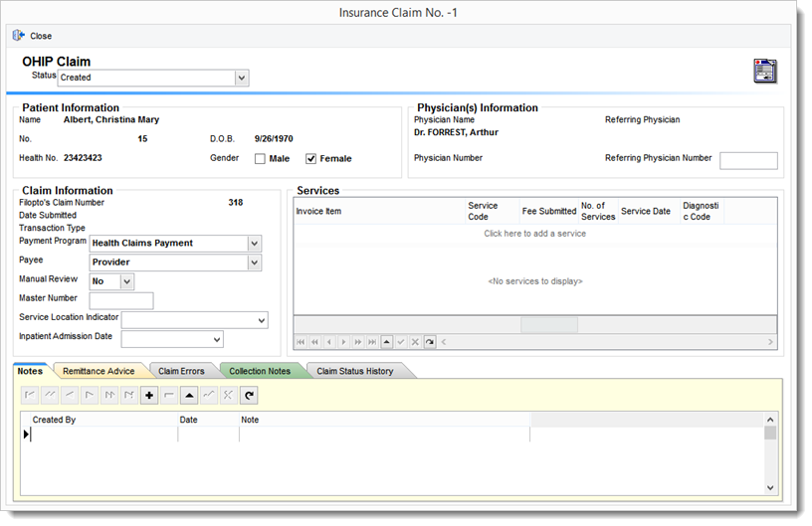Click the Referring Physician Number field
This screenshot has height=526, width=812.
tap(748, 160)
